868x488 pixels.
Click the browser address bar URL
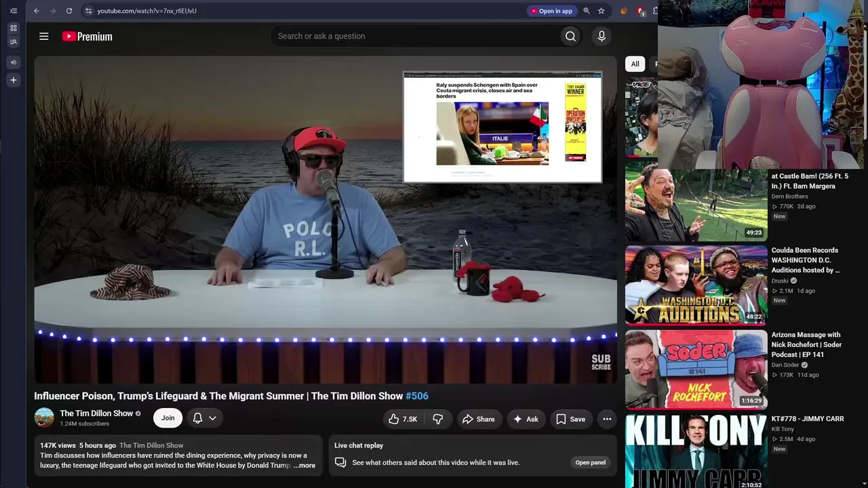point(146,11)
